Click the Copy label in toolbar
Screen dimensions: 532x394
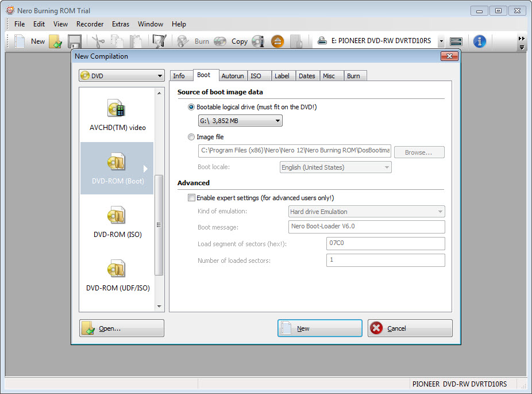point(240,41)
